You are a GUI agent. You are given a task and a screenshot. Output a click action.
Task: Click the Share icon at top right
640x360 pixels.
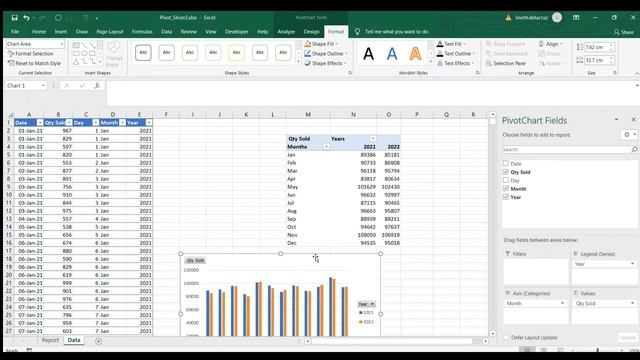(624, 32)
